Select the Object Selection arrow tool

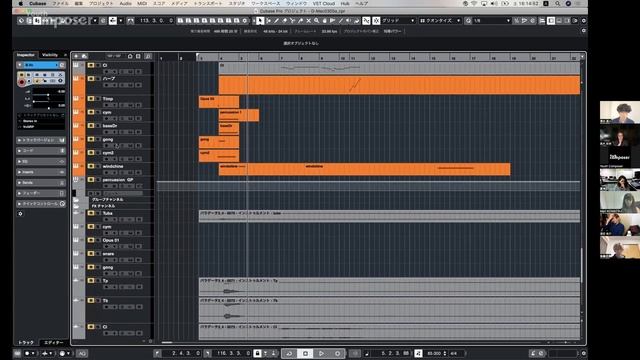click(x=260, y=20)
